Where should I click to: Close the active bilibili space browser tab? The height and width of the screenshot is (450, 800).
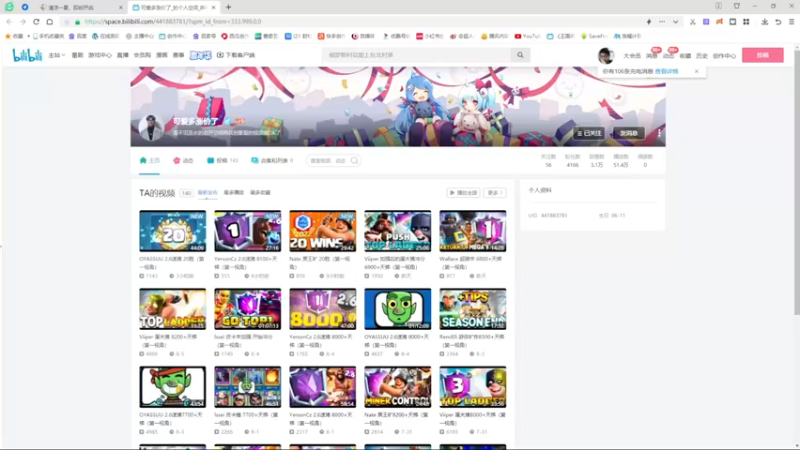pyautogui.click(x=213, y=8)
